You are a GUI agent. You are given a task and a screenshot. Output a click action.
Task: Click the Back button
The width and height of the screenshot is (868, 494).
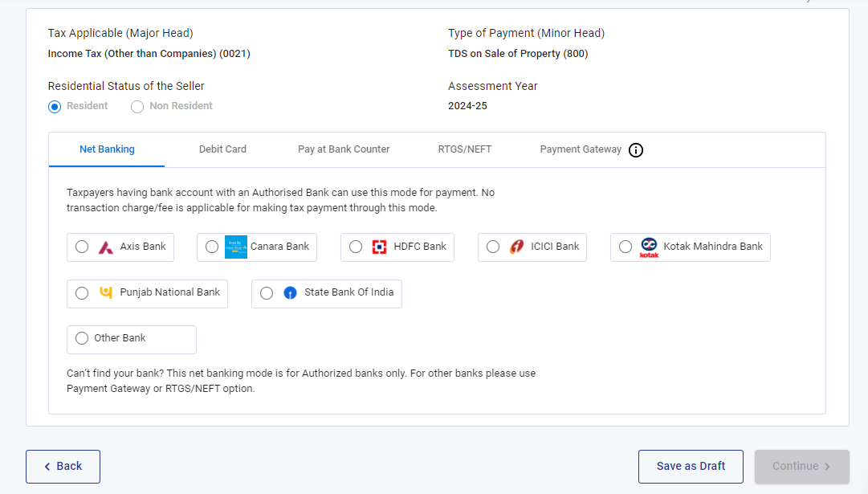(x=63, y=466)
